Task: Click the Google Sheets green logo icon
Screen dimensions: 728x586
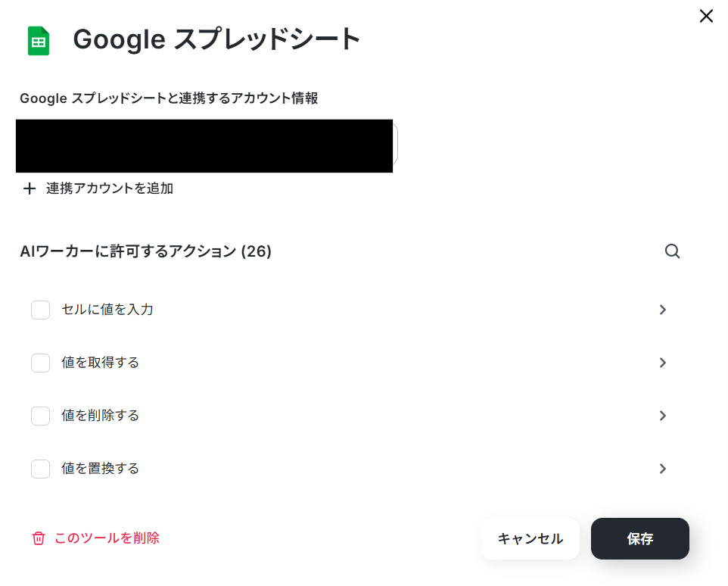Action: (x=39, y=41)
